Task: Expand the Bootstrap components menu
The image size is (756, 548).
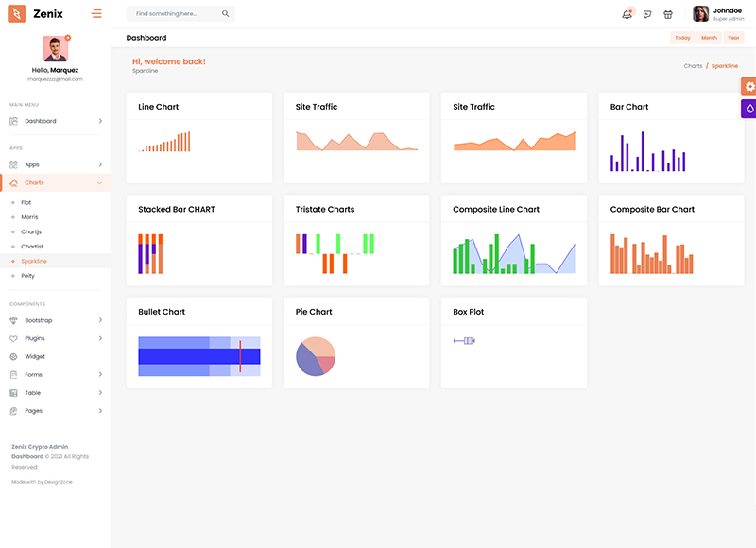Action: point(55,320)
